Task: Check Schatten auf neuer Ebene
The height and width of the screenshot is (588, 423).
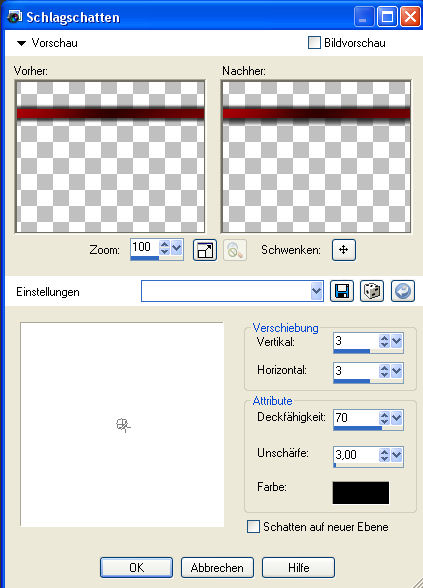Action: 253,526
